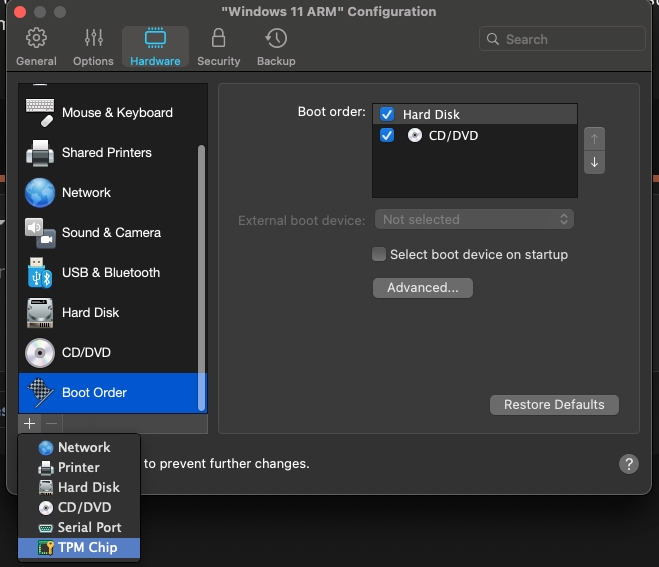The height and width of the screenshot is (567, 659).
Task: Uncheck CD/DVD in boot order
Action: click(387, 136)
